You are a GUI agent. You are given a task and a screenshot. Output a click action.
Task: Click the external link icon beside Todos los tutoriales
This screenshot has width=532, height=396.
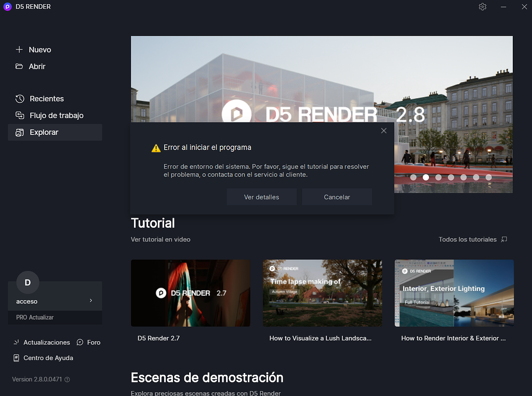pos(504,239)
